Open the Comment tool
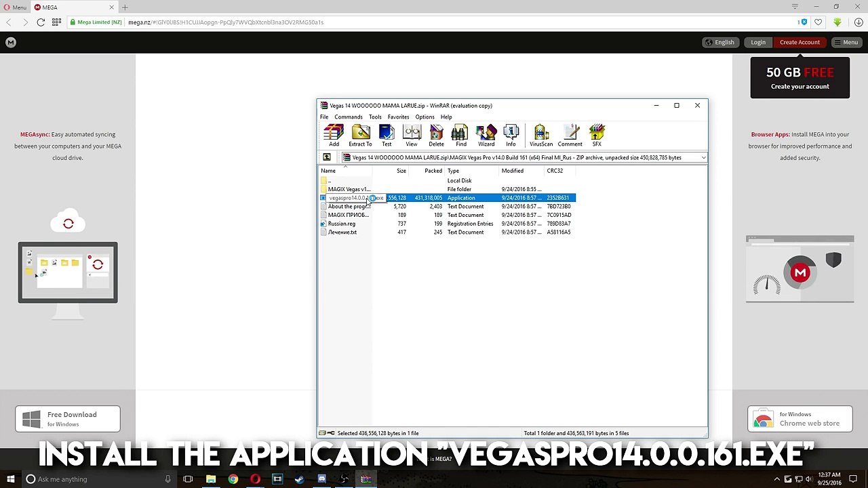Image resolution: width=868 pixels, height=488 pixels. [x=570, y=136]
